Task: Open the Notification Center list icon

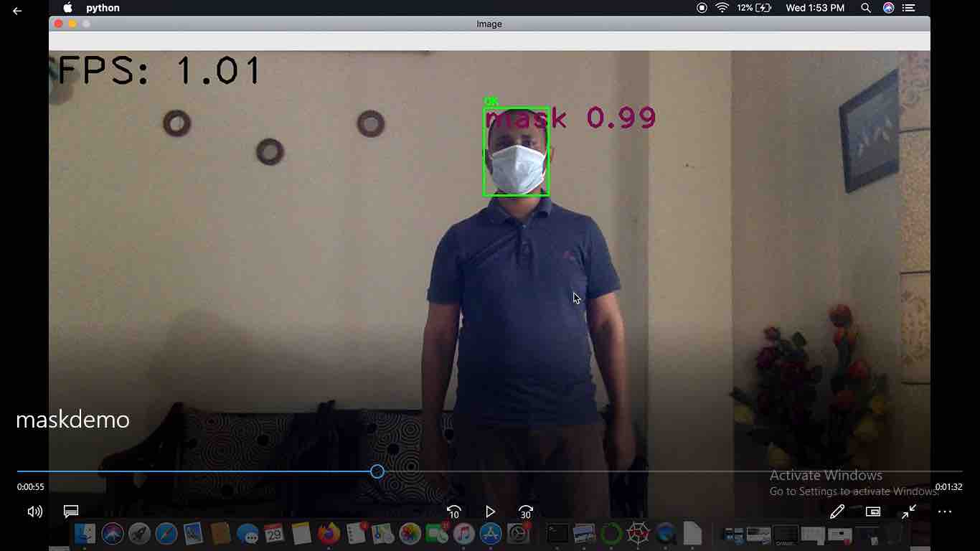Action: (909, 8)
